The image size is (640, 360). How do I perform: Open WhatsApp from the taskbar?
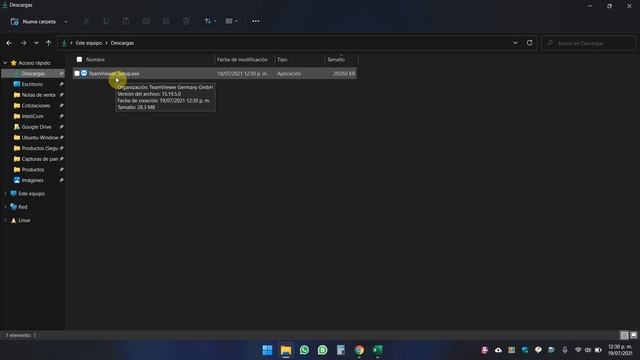tap(304, 350)
